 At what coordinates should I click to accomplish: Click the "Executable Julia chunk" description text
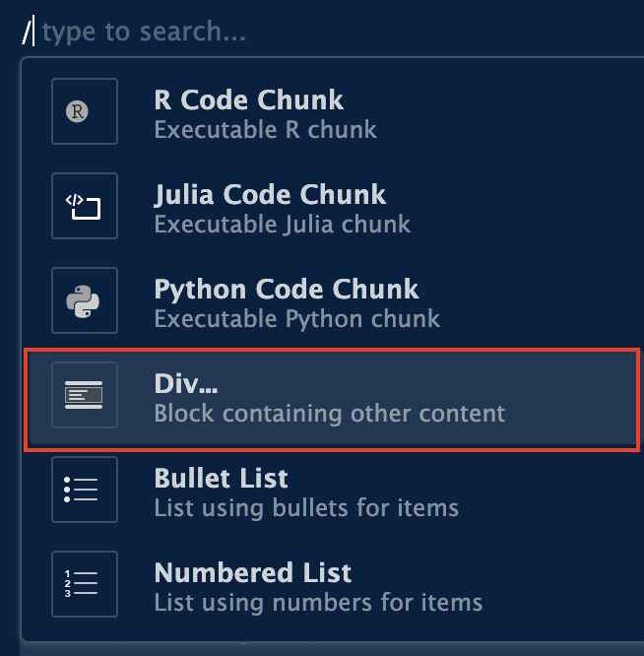coord(282,224)
